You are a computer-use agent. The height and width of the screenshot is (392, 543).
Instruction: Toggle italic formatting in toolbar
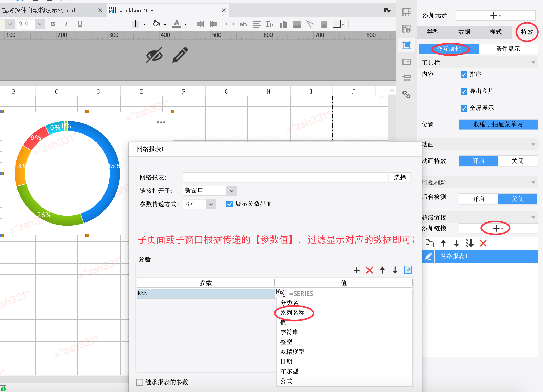click(66, 24)
